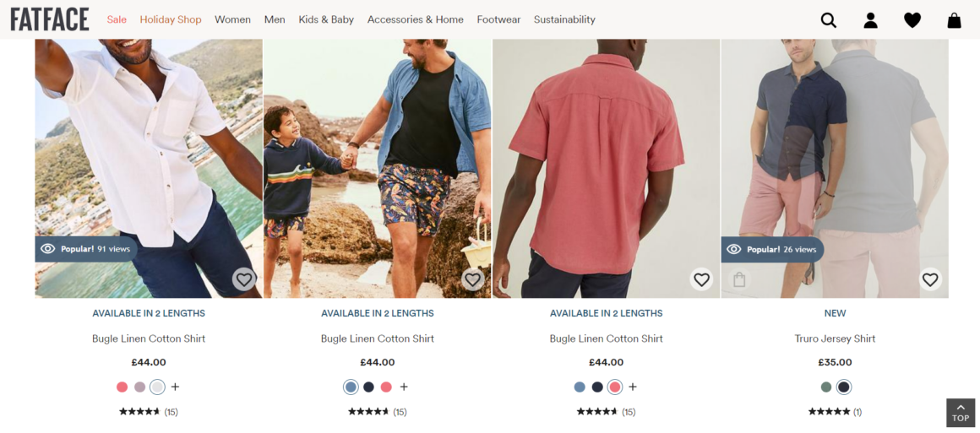This screenshot has width=980, height=433.
Task: Click the FatFace logo
Action: 50,19
